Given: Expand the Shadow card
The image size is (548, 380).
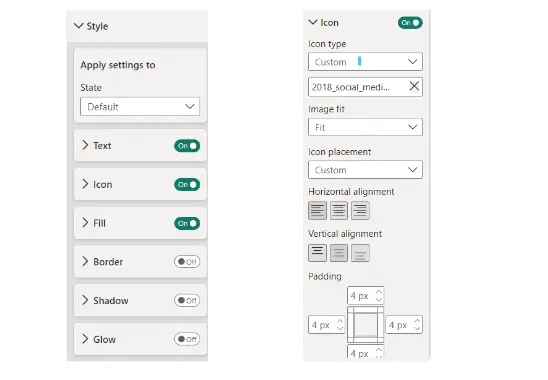Looking at the screenshot, I should 85,300.
